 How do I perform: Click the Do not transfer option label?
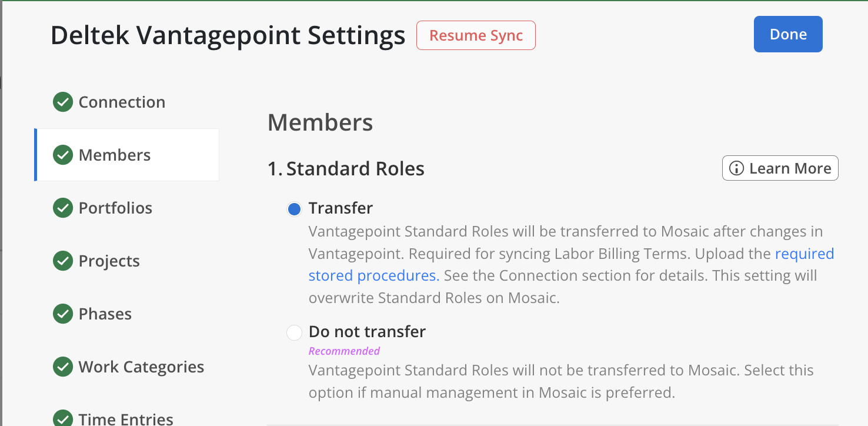point(367,331)
